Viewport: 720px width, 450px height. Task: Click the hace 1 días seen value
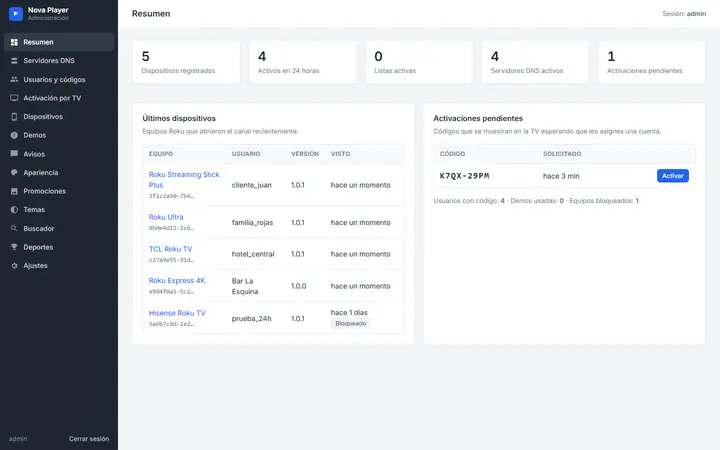pyautogui.click(x=349, y=312)
